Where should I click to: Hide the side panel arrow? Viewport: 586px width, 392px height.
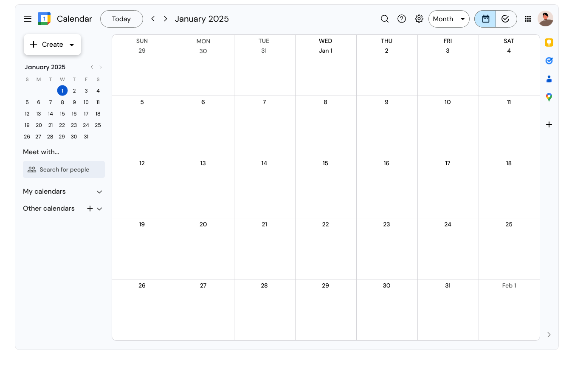coord(549,335)
